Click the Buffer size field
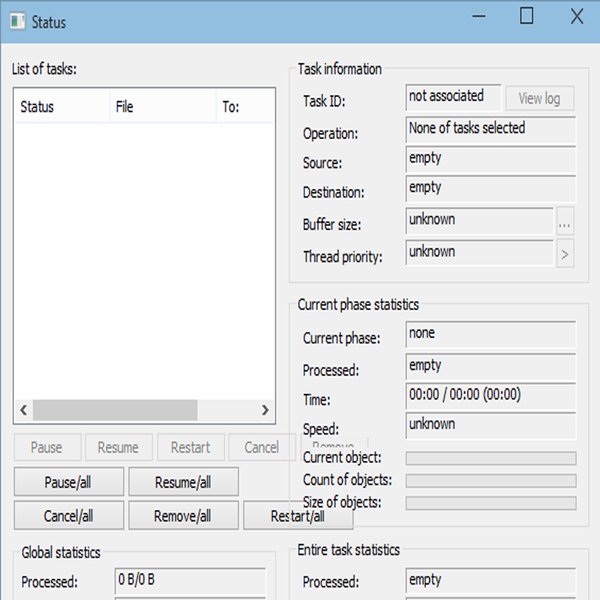 (x=479, y=221)
